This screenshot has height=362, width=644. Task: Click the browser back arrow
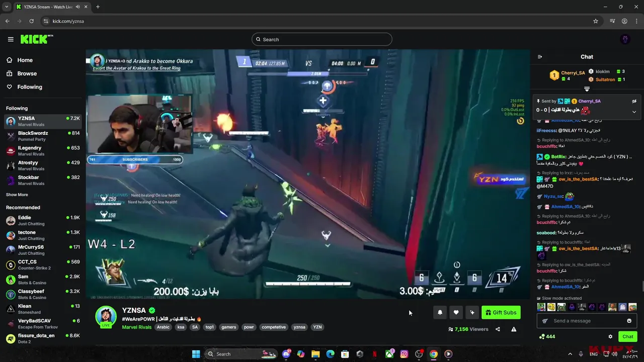(x=7, y=21)
